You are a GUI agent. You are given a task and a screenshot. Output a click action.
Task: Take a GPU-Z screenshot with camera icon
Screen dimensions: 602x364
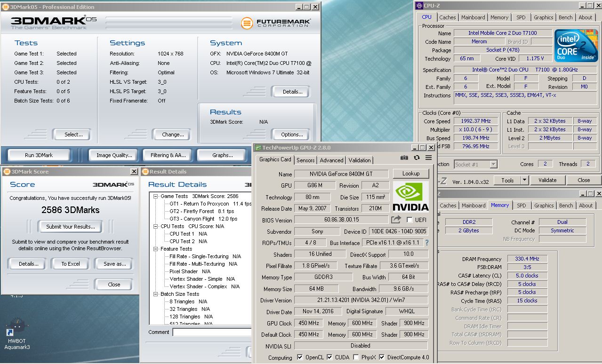click(404, 158)
